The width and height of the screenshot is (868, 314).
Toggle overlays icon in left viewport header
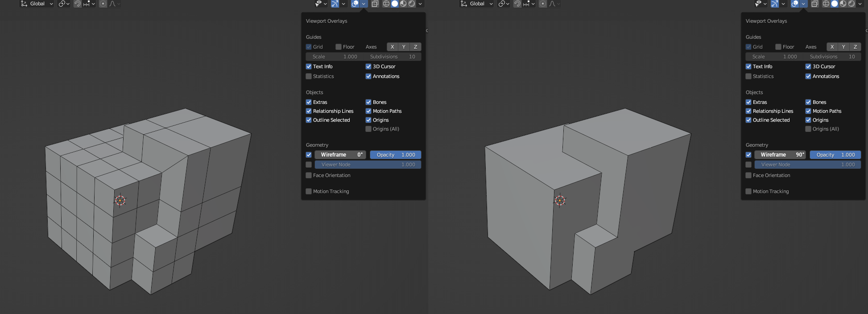click(355, 4)
